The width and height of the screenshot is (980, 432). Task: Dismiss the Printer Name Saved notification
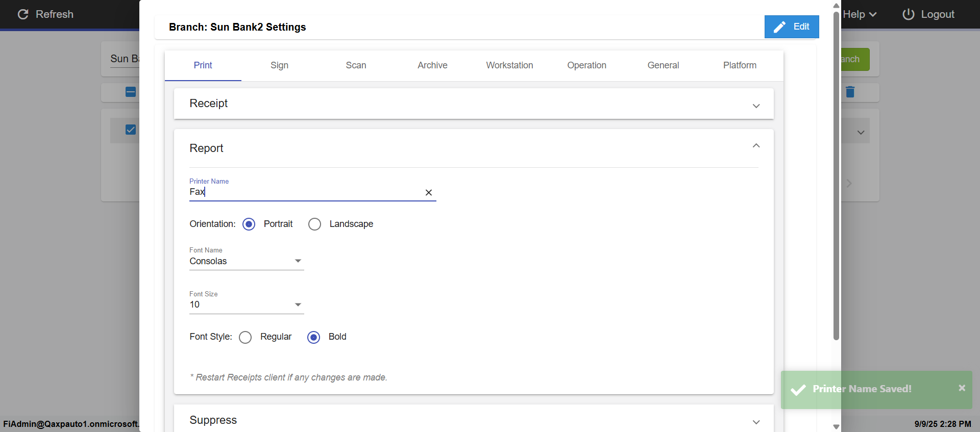962,388
